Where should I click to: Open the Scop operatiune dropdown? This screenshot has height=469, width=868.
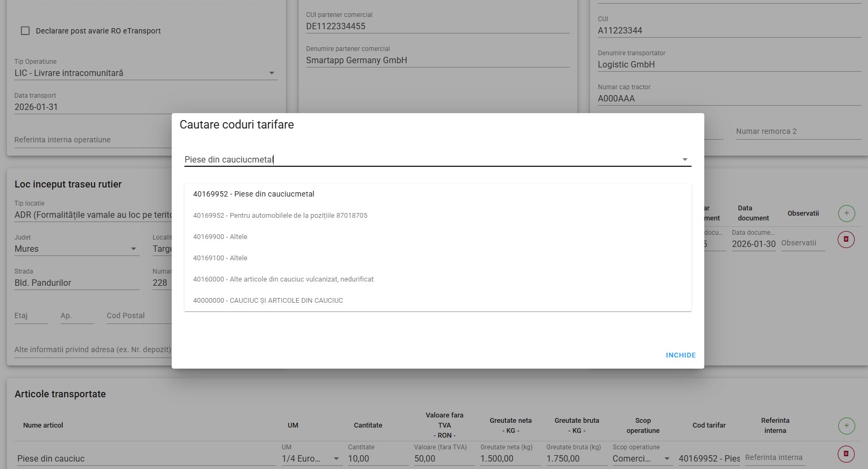click(x=667, y=458)
